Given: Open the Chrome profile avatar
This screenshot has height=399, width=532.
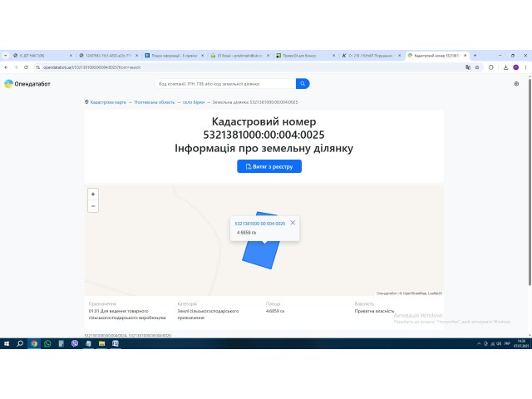Looking at the screenshot, I should pyautogui.click(x=515, y=67).
